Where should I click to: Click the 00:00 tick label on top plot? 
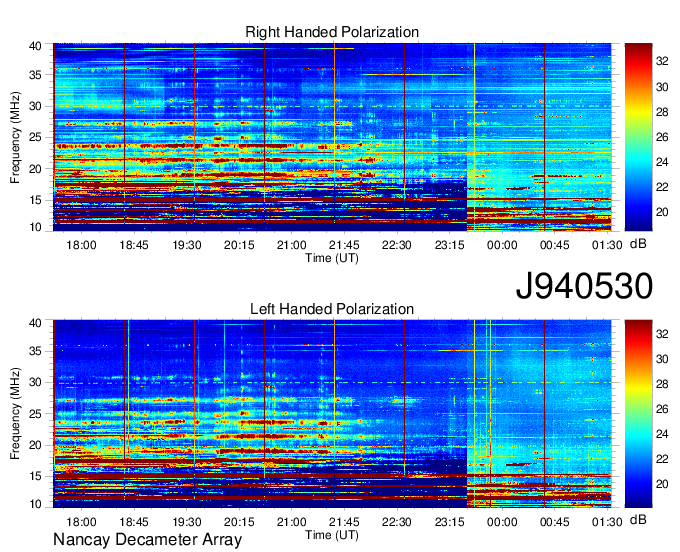click(502, 245)
